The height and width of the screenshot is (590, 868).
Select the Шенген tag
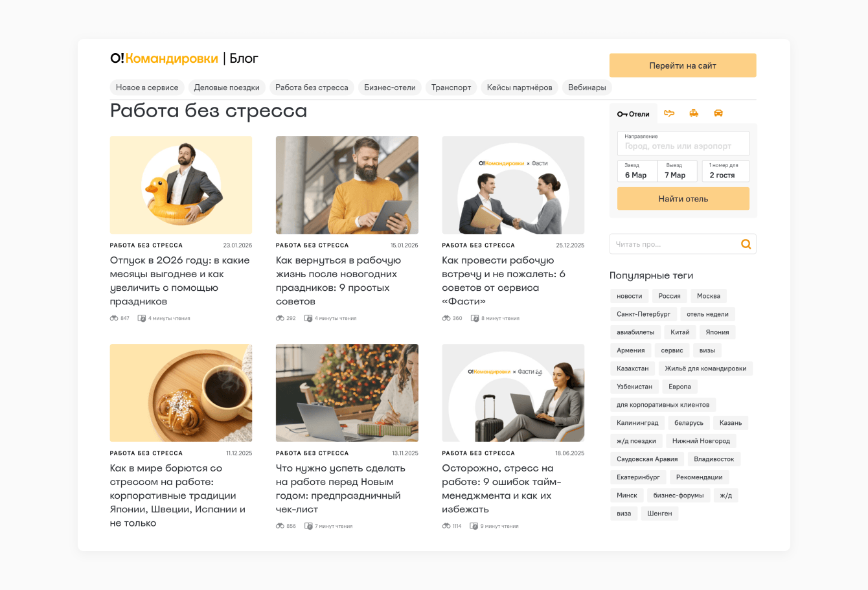click(x=659, y=514)
